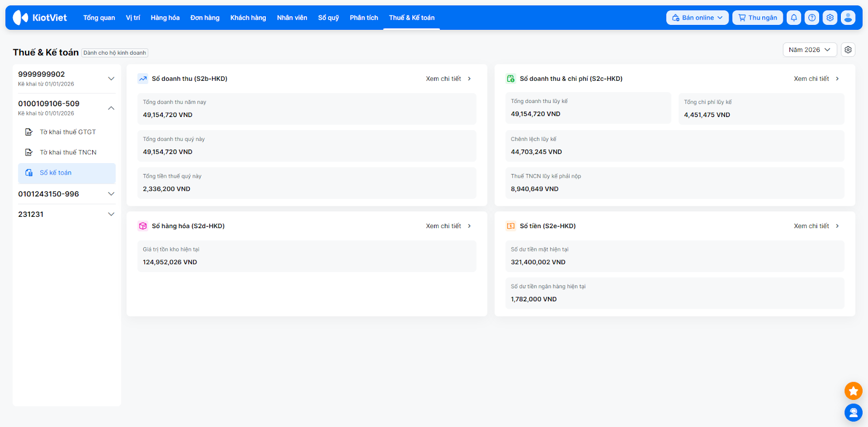Select Tờ khai thuế TNCN in sidebar
Image resolution: width=868 pixels, height=427 pixels.
coord(67,153)
